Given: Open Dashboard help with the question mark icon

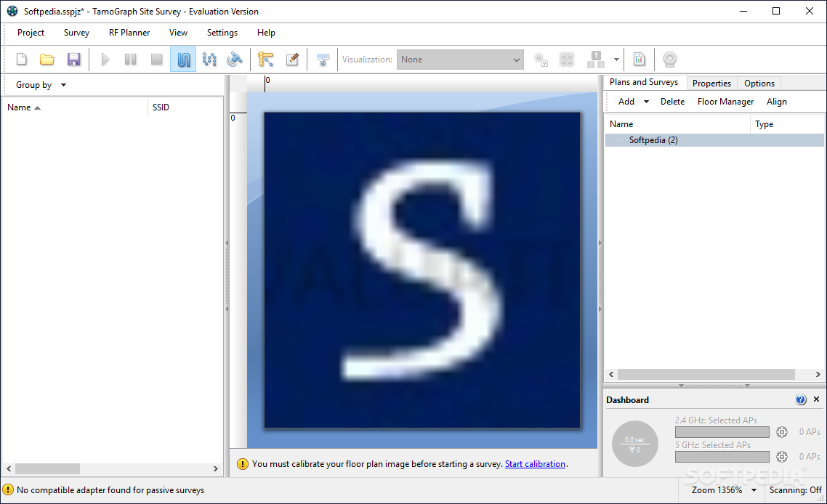Looking at the screenshot, I should [x=801, y=399].
